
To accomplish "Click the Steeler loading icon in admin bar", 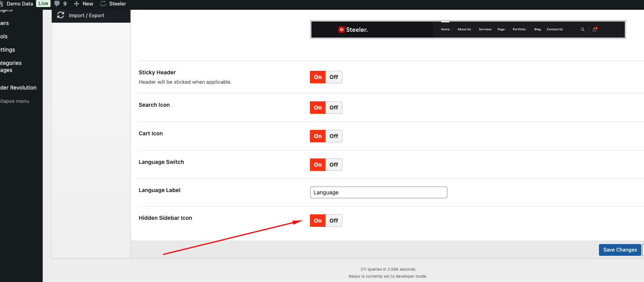I will [103, 4].
